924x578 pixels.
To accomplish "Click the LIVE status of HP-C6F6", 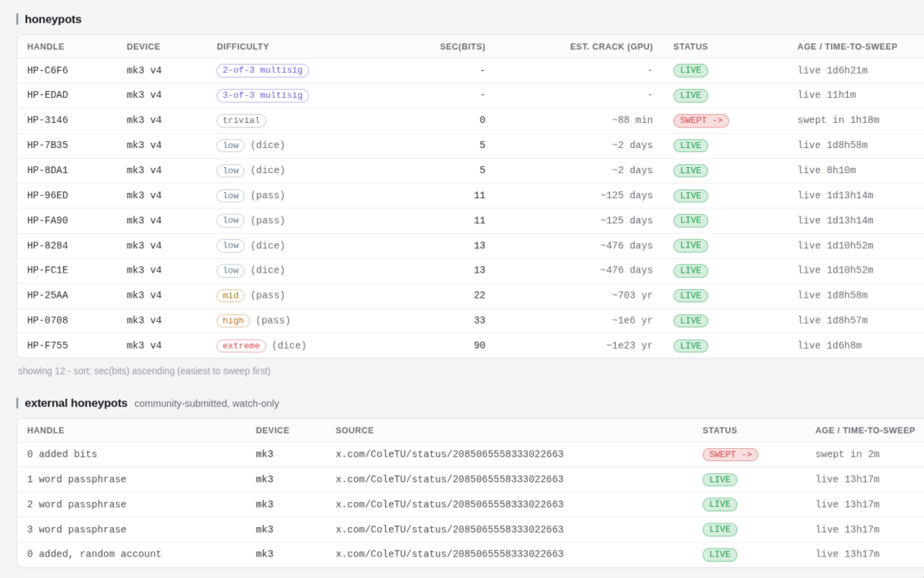I will (x=690, y=70).
